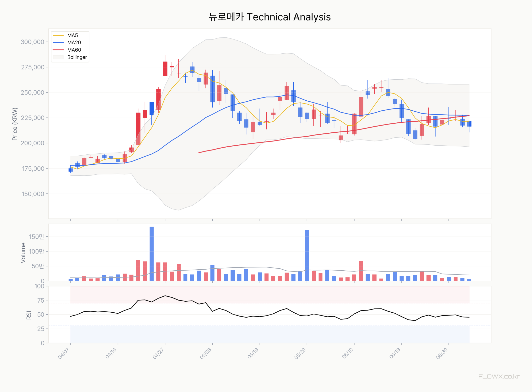The height and width of the screenshot is (392, 532).
Task: Click the 04/07 date label
Action: [64, 353]
